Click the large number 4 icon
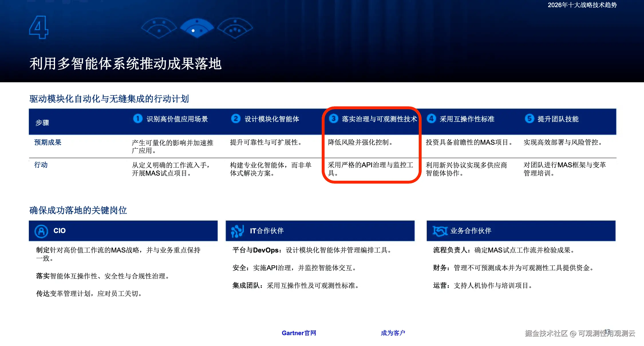This screenshot has width=644, height=346. [39, 27]
